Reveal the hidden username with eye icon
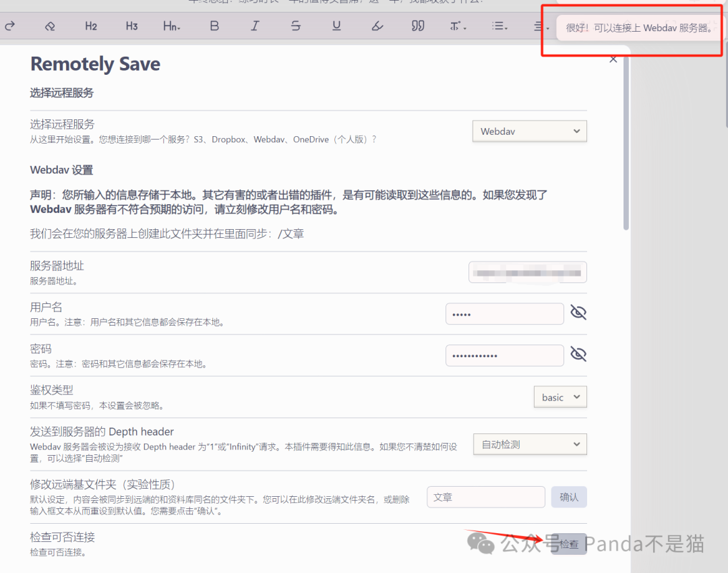The width and height of the screenshot is (728, 573). click(578, 313)
